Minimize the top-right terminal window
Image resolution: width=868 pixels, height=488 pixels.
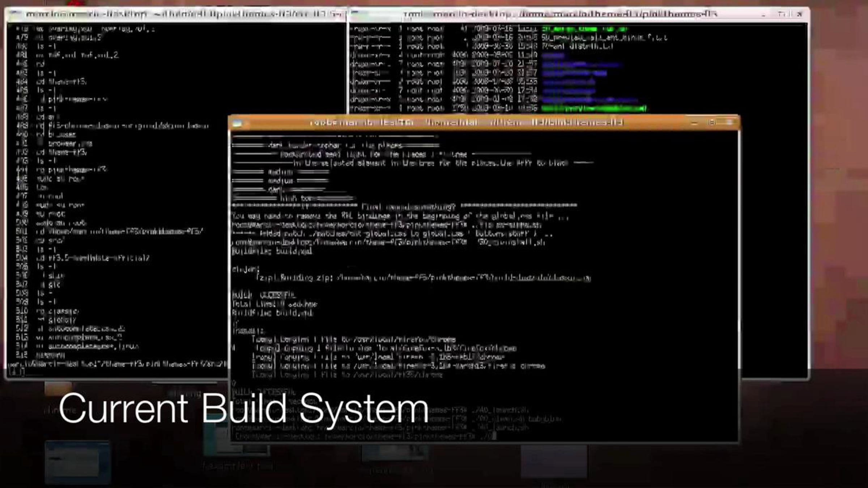coord(763,14)
